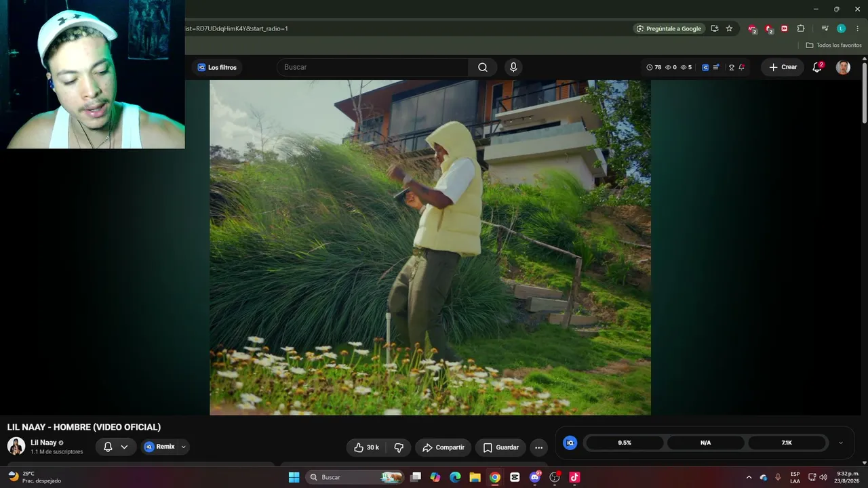Open the Lil Naay channel name link
The height and width of the screenshot is (488, 868).
pyautogui.click(x=43, y=443)
